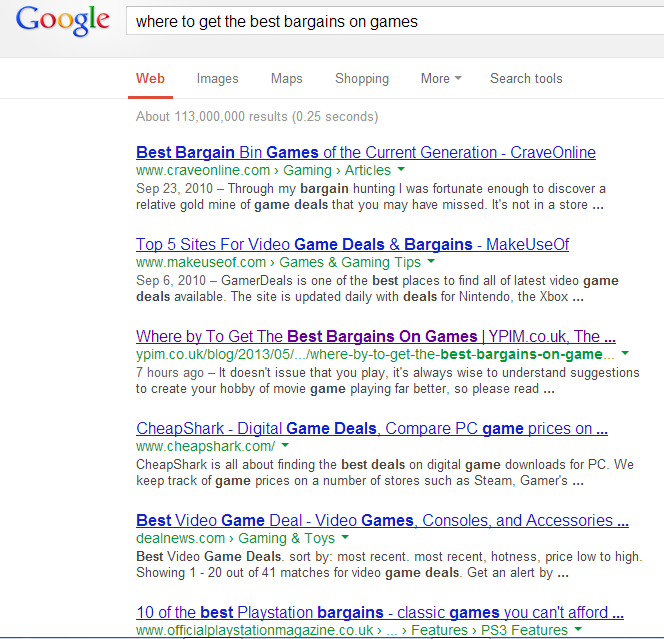Open Top 5 Sites For Video Game Deals link

[352, 244]
